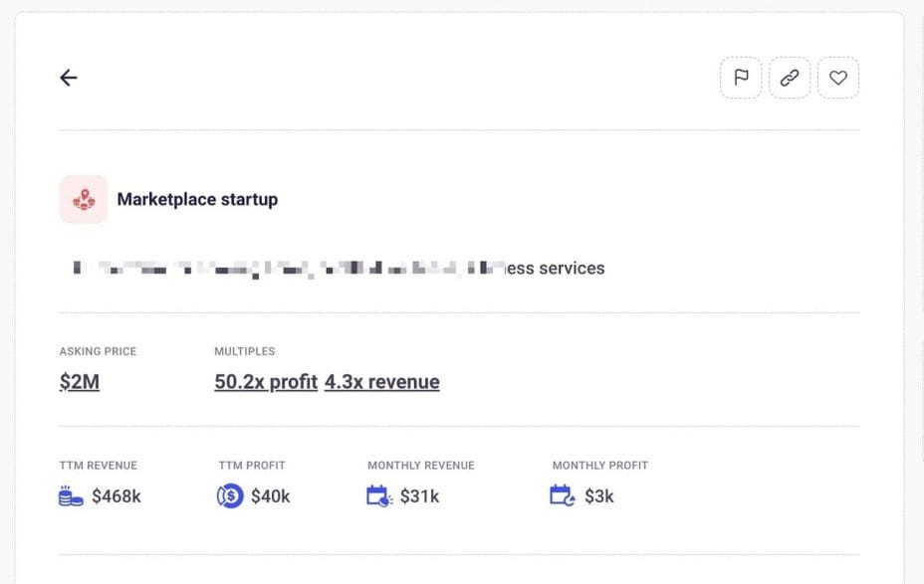Click the back arrow to leave the listing
924x584 pixels.
(x=68, y=78)
